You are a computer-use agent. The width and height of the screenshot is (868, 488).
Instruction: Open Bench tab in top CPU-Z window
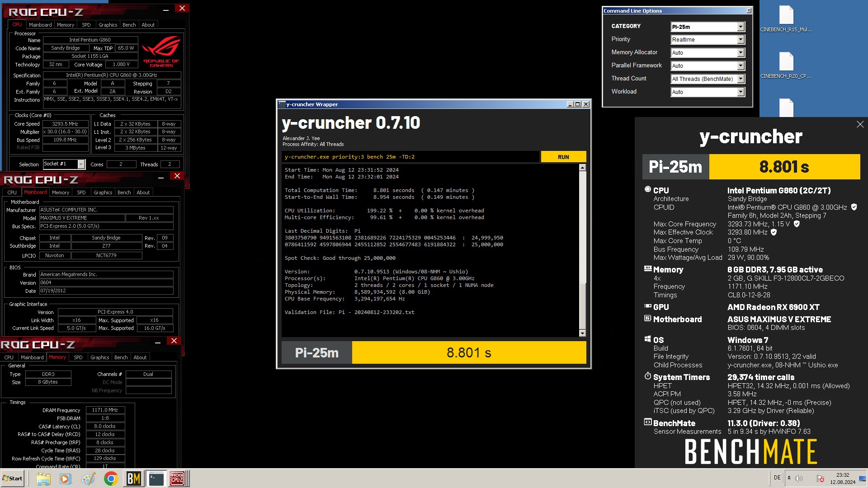point(129,25)
